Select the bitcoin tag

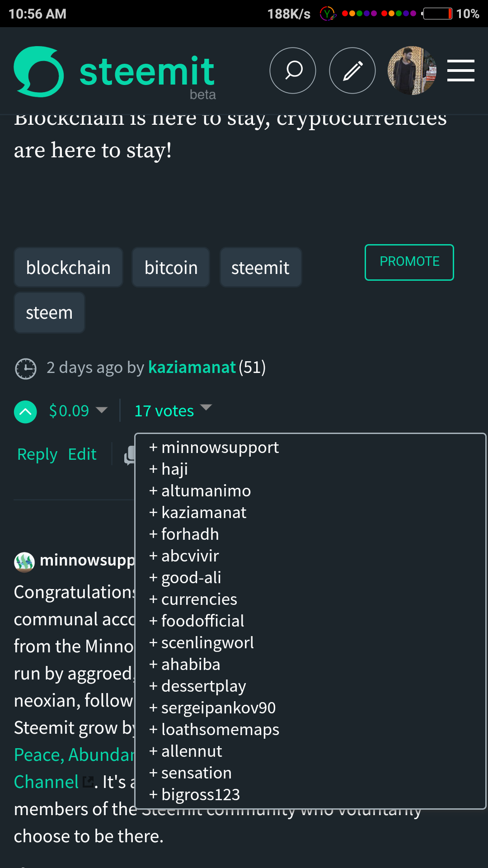(x=171, y=268)
